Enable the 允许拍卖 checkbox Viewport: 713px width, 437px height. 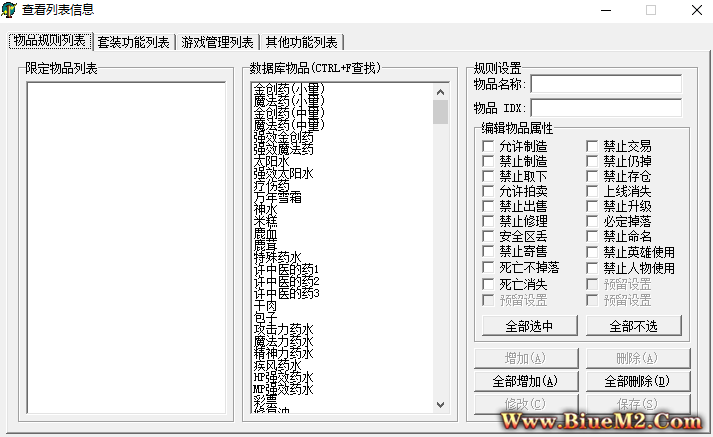click(x=488, y=191)
